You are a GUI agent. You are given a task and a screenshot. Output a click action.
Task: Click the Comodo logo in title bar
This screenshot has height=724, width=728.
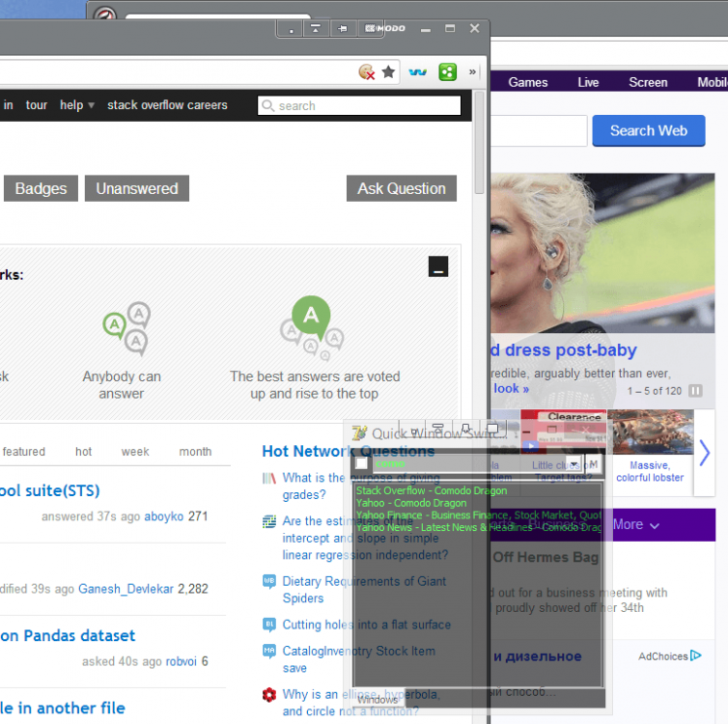(385, 29)
